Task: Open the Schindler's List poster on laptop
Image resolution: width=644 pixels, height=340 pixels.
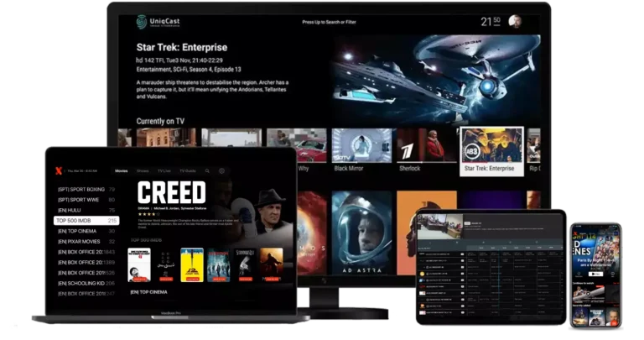Action: click(245, 264)
